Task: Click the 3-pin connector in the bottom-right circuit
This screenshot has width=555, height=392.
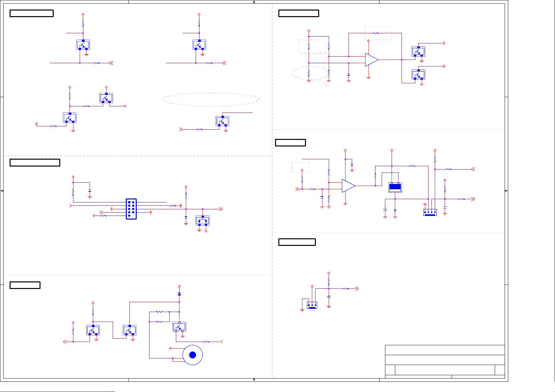Action: click(x=312, y=305)
